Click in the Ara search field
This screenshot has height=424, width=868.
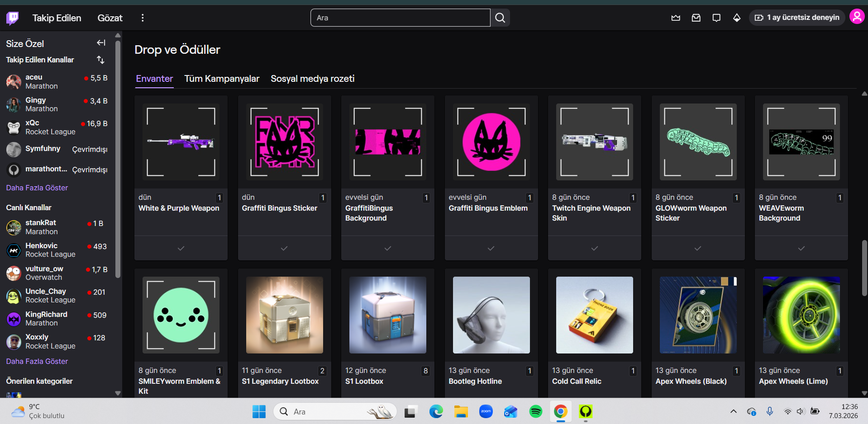pyautogui.click(x=400, y=18)
